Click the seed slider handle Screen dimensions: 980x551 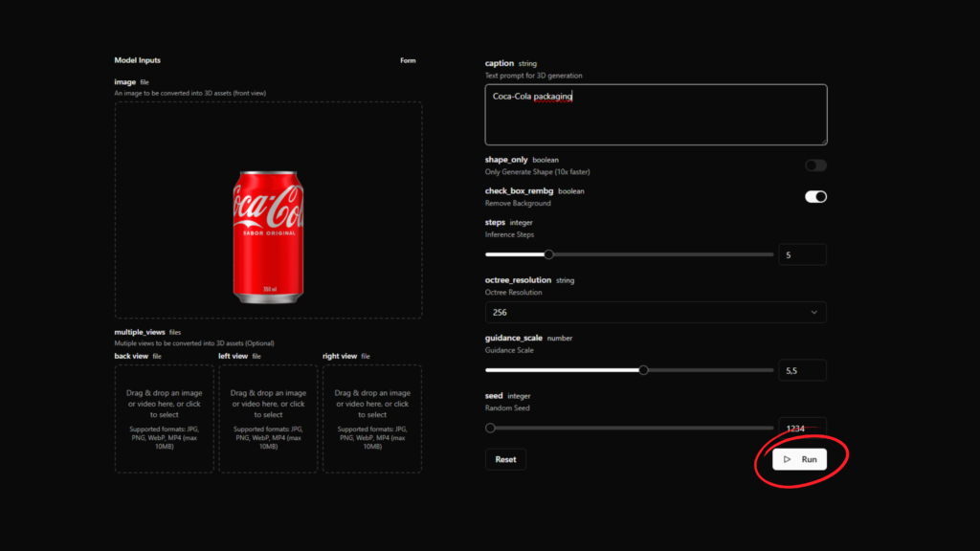tap(491, 428)
